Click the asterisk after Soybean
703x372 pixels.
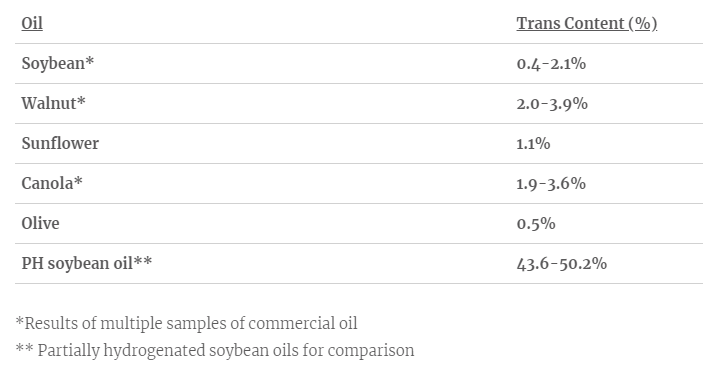pyautogui.click(x=90, y=61)
